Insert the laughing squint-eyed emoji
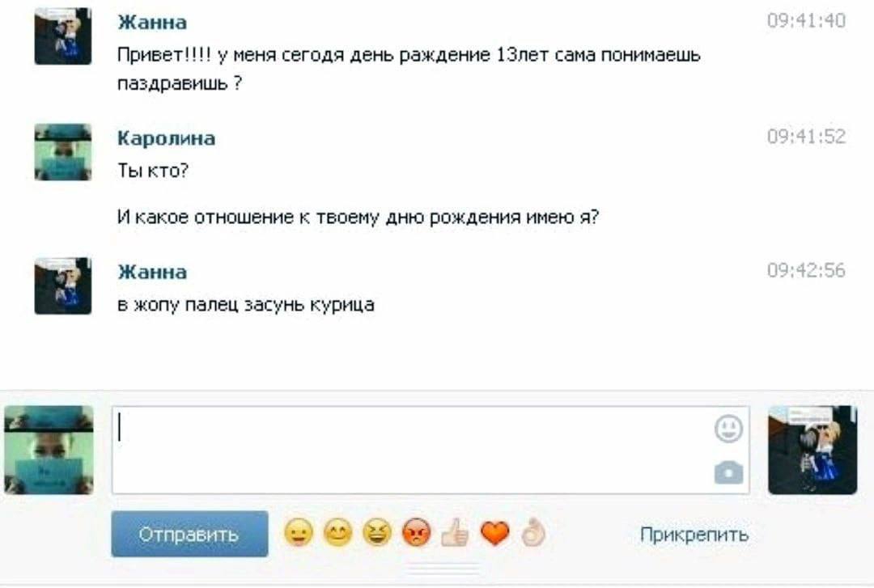 376,533
